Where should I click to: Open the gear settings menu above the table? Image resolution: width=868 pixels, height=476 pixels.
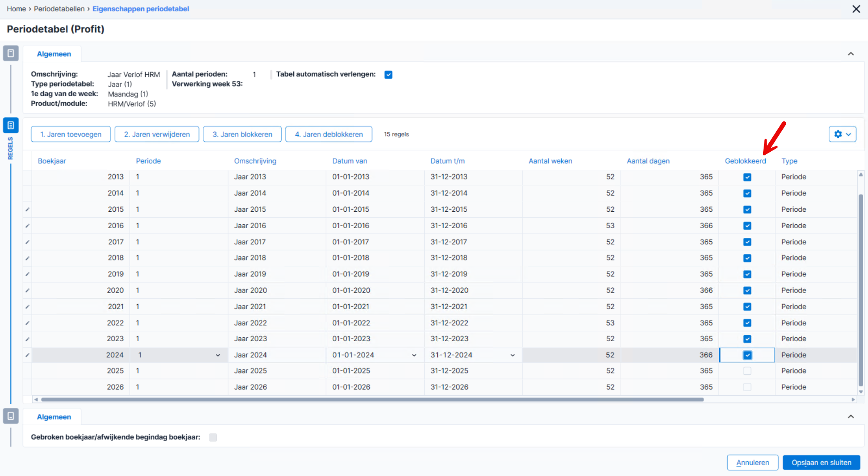tap(842, 134)
